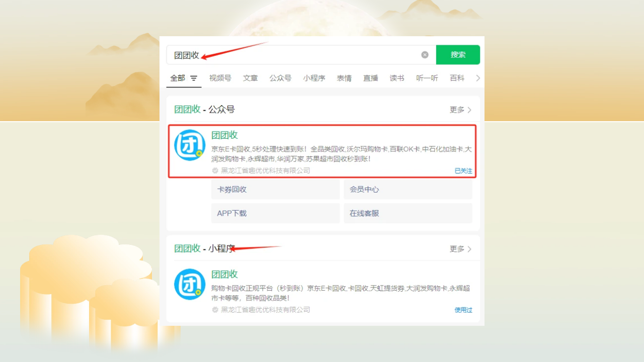
Task: Open the 团团收 official account title
Action: (x=224, y=135)
